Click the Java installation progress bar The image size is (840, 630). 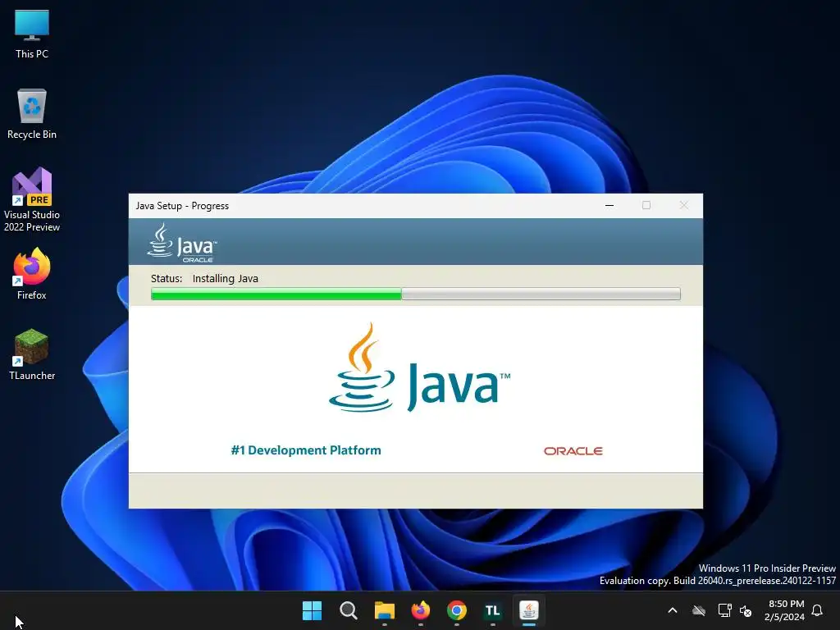coord(416,294)
